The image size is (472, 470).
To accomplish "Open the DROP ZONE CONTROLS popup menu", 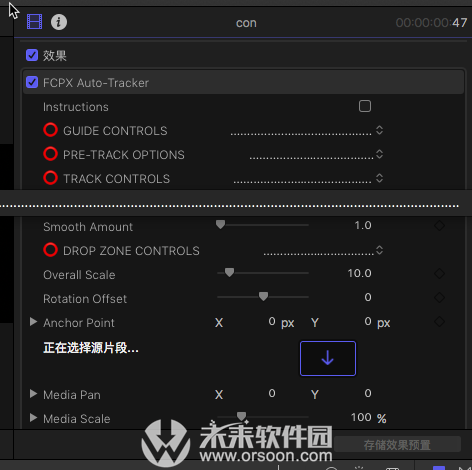I will pos(323,250).
